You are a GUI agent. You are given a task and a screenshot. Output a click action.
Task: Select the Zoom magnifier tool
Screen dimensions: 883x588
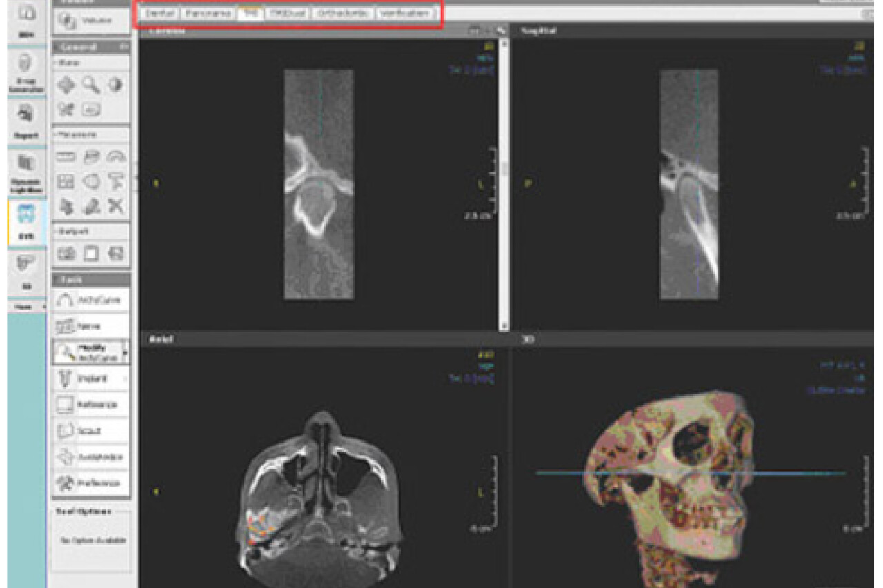[x=91, y=85]
